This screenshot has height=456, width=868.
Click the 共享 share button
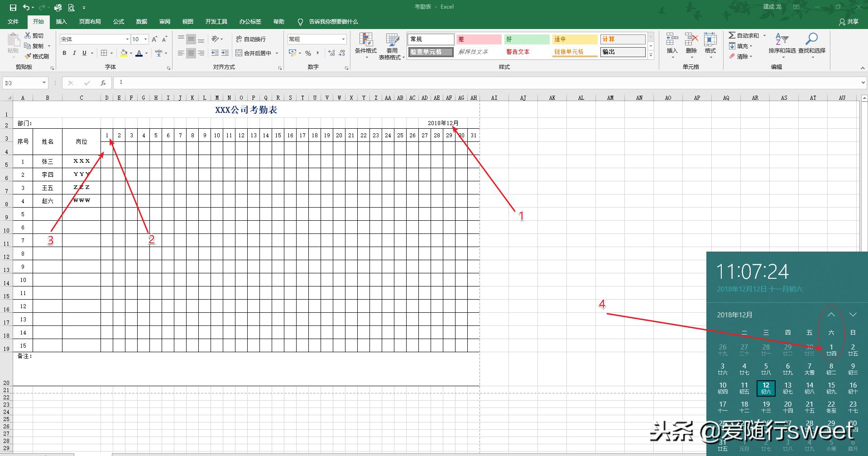(x=849, y=22)
